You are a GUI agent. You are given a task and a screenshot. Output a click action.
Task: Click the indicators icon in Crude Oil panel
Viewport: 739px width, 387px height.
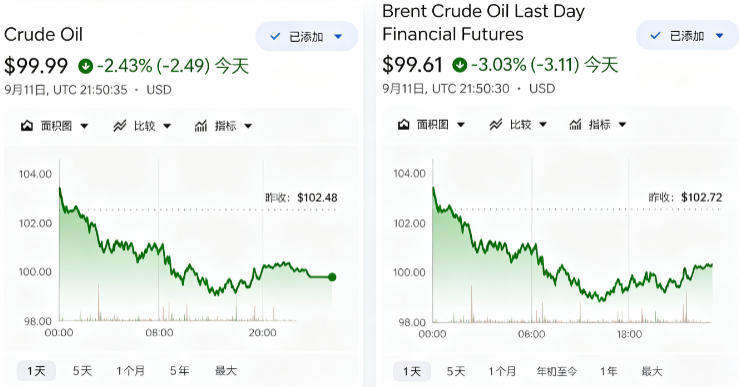[201, 126]
